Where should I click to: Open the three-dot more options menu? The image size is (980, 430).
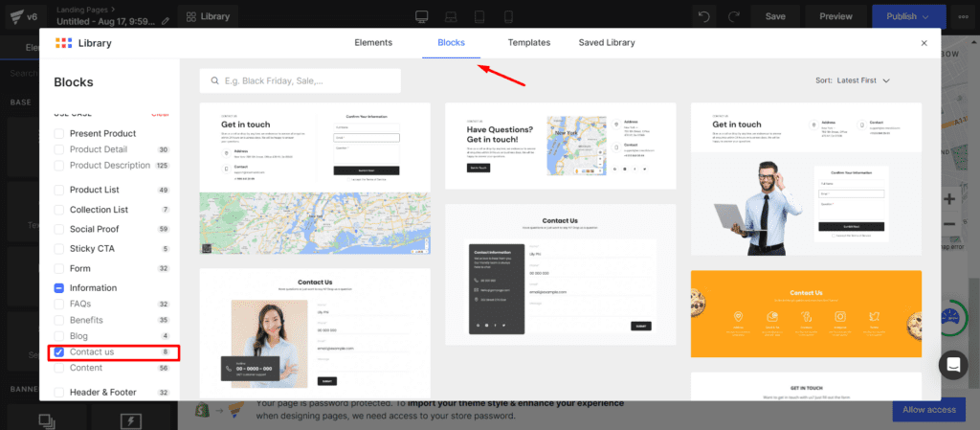coord(964,16)
